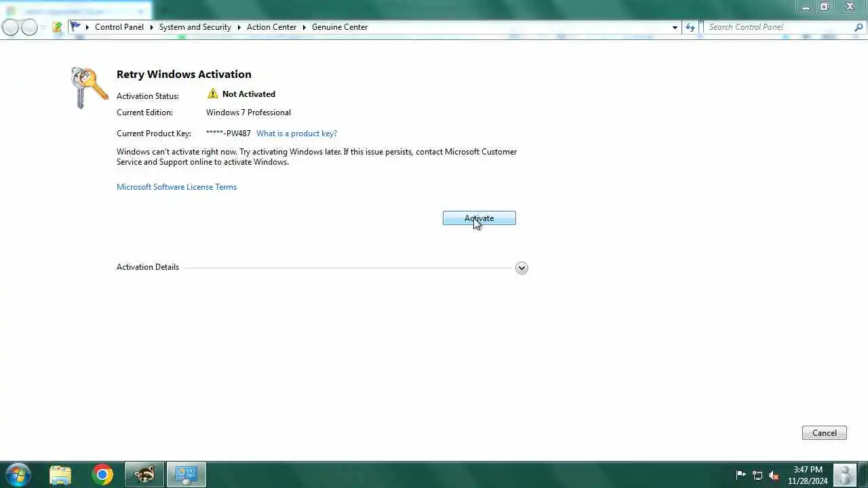Open the Control Panel breadcrumb
Image resolution: width=868 pixels, height=488 pixels.
click(119, 27)
